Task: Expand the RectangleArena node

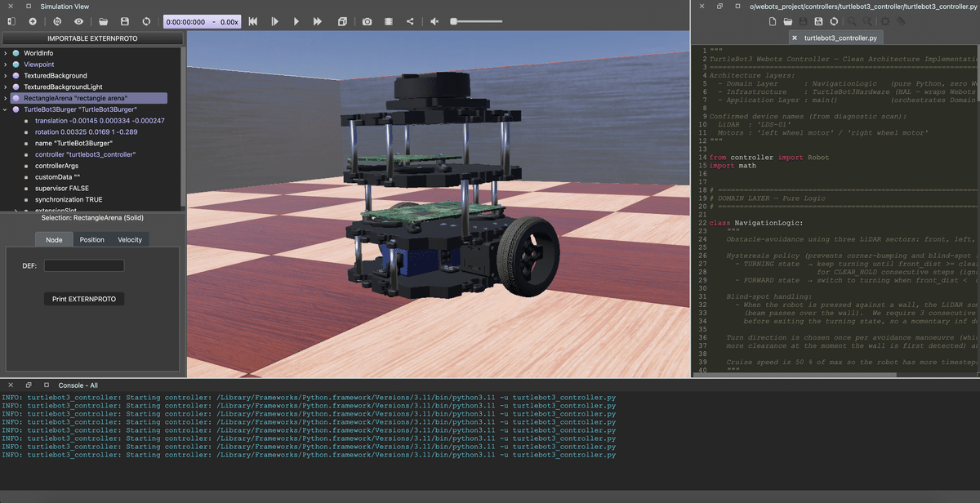Action: click(5, 98)
